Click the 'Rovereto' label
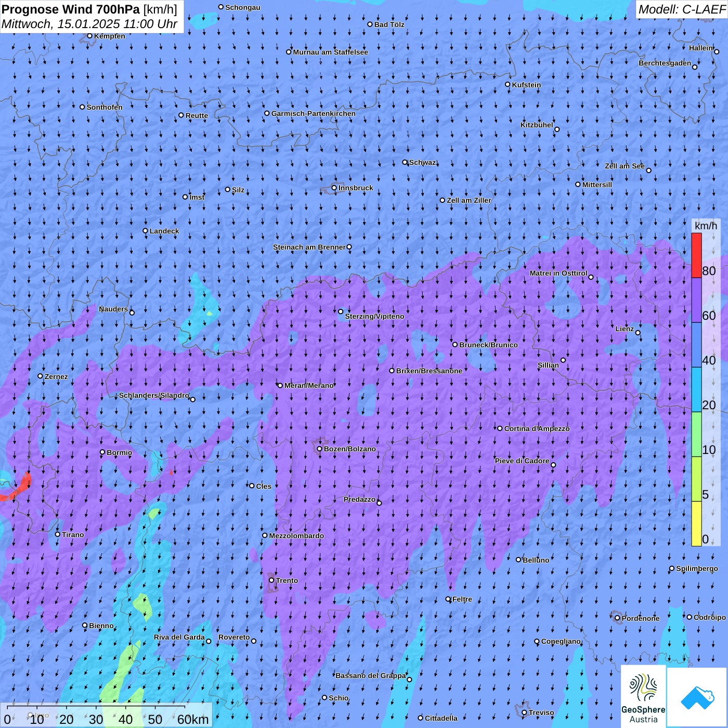The height and width of the screenshot is (728, 728). tap(234, 637)
